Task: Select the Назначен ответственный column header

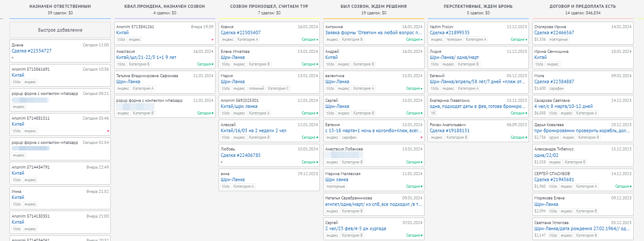Action: click(x=60, y=7)
